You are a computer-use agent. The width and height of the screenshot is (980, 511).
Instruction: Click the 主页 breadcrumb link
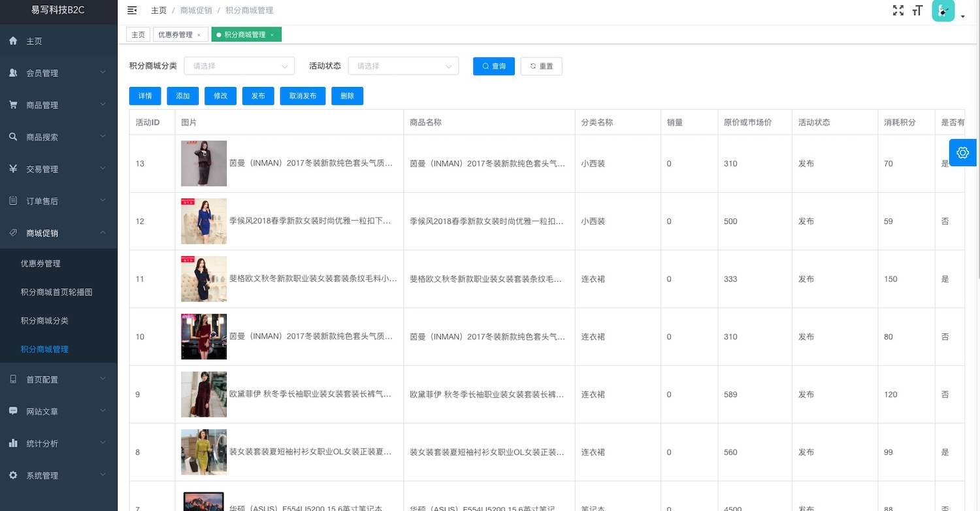(159, 10)
